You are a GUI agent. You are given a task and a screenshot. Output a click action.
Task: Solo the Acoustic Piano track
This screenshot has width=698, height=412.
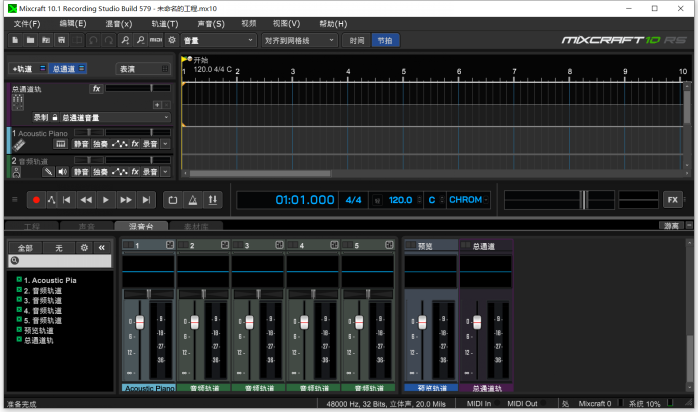[x=100, y=144]
